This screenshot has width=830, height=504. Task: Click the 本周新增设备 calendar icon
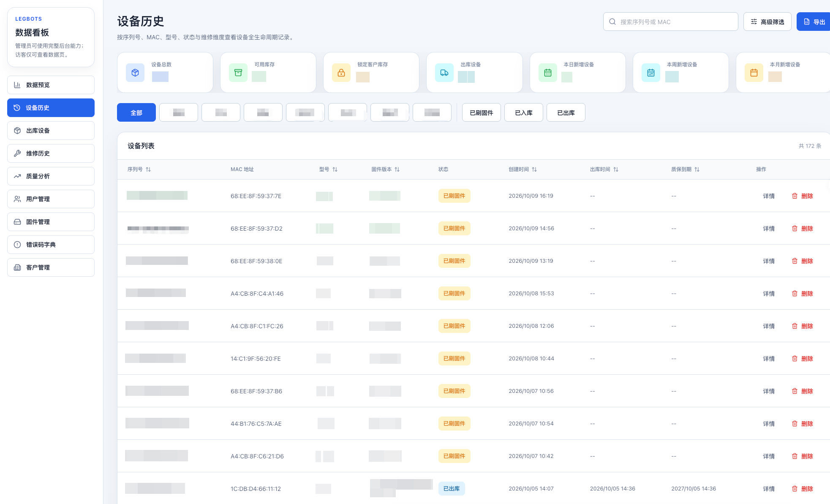[x=651, y=73]
